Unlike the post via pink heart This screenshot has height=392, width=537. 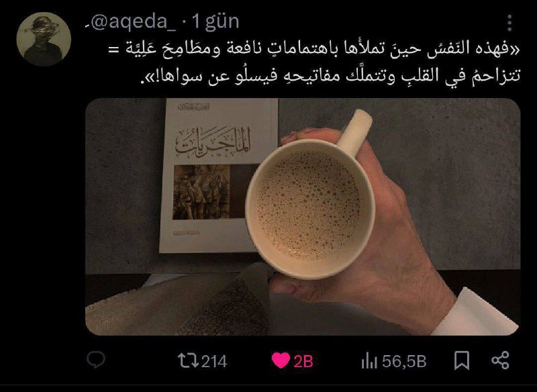click(x=281, y=361)
